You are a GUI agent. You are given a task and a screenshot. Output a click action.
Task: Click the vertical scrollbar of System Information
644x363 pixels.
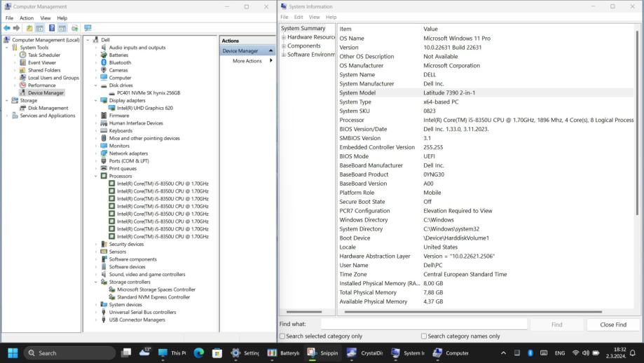pos(637,123)
